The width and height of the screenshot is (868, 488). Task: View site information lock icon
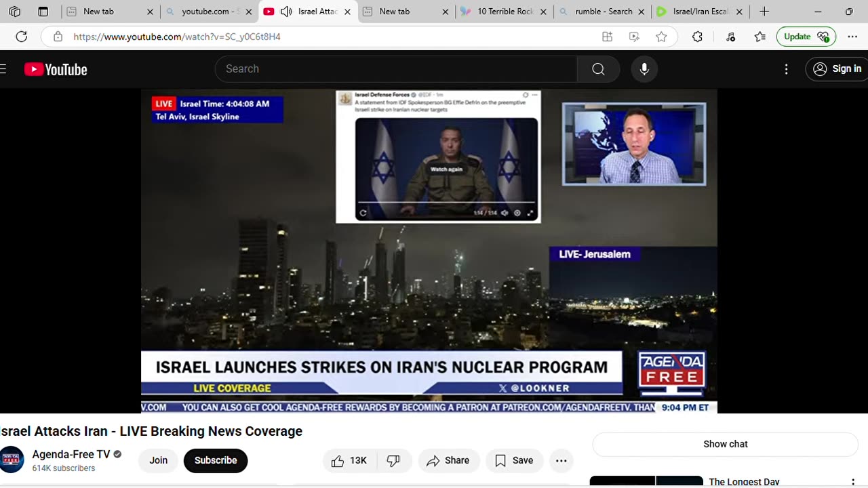[58, 37]
